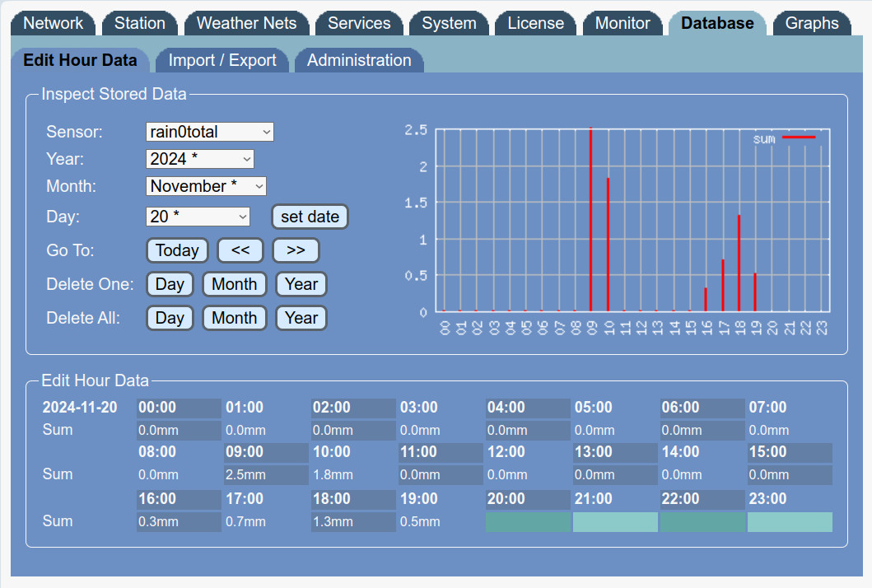Switch to the Monitor tab

pyautogui.click(x=623, y=23)
